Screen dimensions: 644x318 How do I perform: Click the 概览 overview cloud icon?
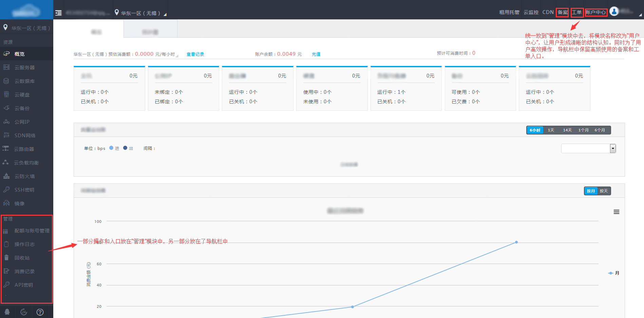pyautogui.click(x=6, y=54)
